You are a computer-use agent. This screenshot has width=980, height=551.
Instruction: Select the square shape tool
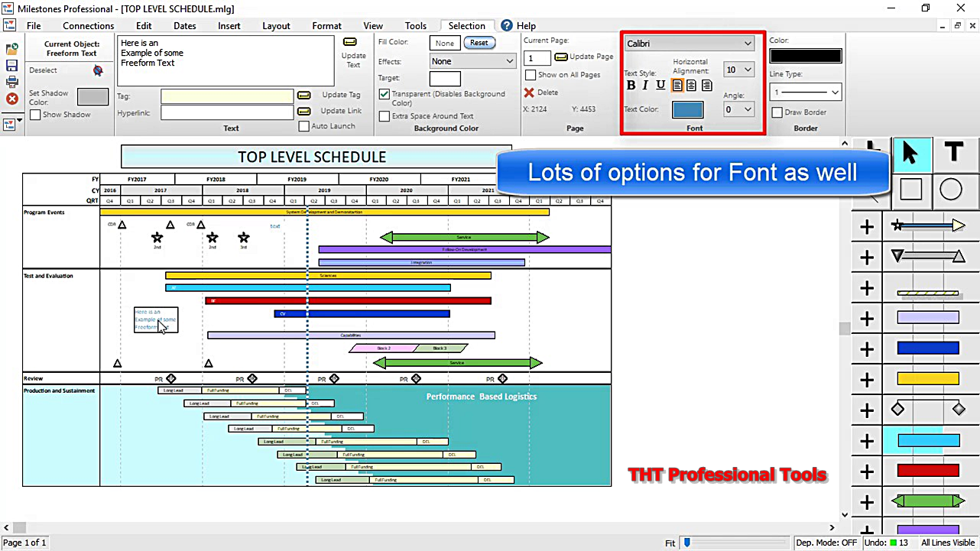pos(910,189)
